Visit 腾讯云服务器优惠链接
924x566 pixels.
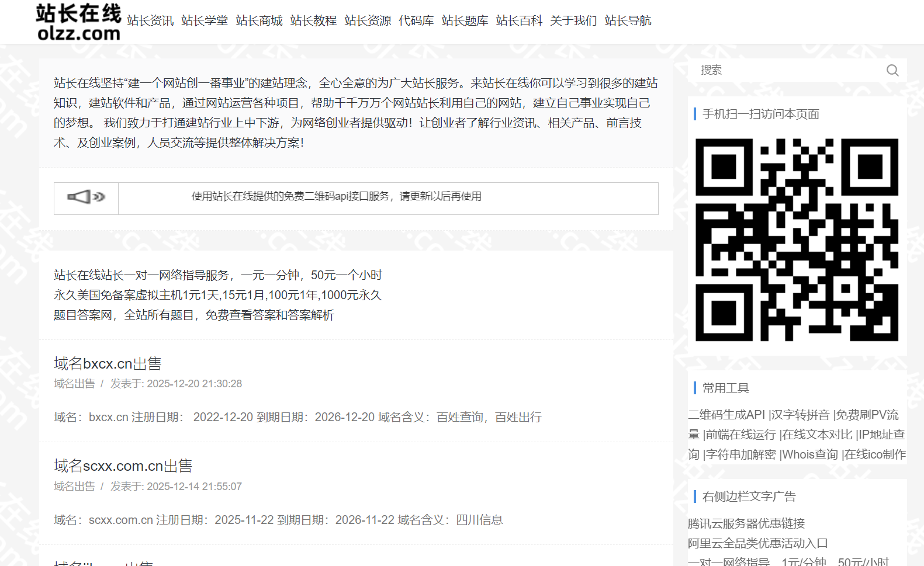tap(746, 523)
